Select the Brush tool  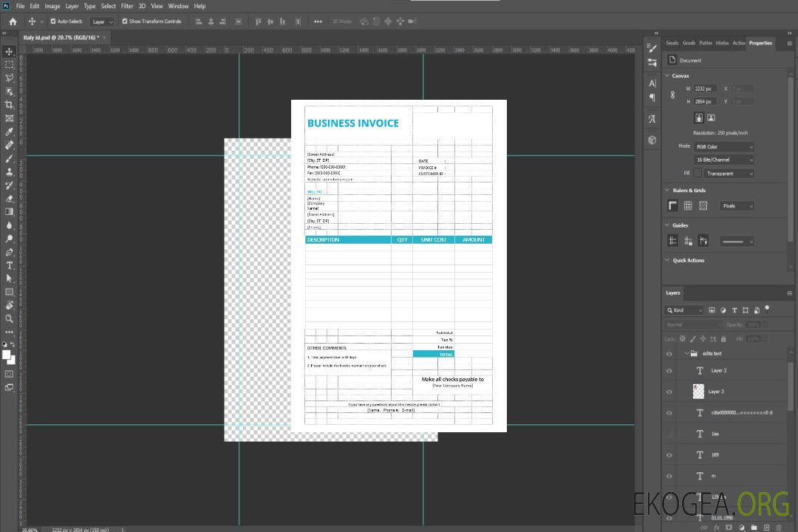pos(9,158)
